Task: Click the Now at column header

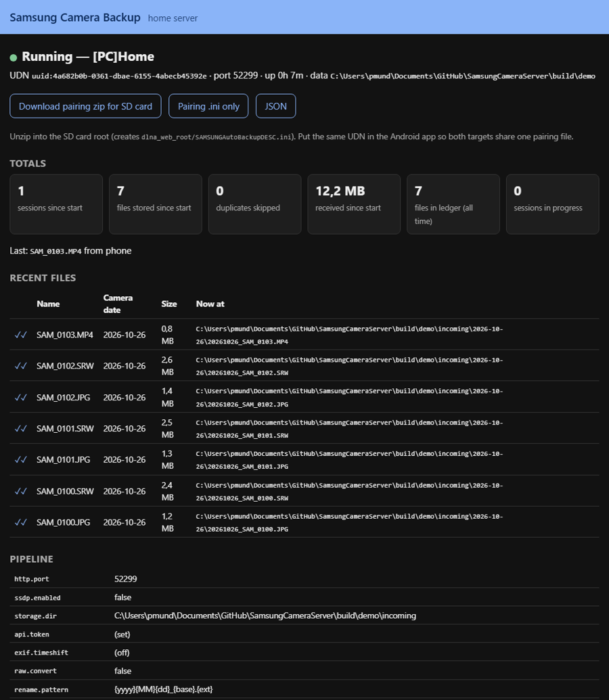Action: (x=210, y=304)
